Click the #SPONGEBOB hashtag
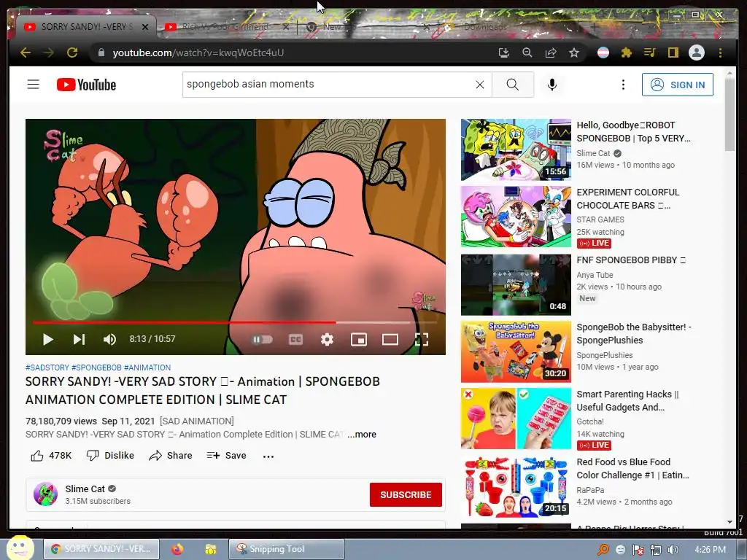Screen dimensions: 747x560 (x=97, y=367)
